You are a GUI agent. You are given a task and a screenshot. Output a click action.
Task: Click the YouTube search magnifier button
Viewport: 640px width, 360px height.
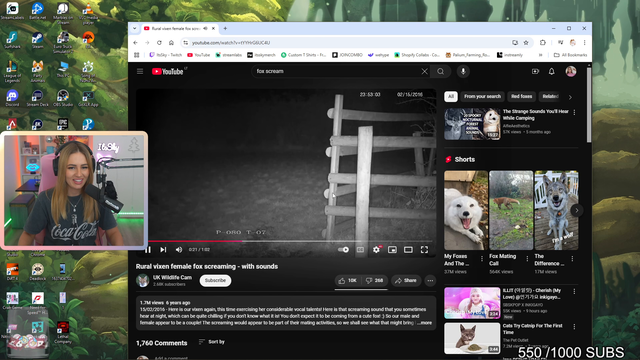tap(440, 71)
